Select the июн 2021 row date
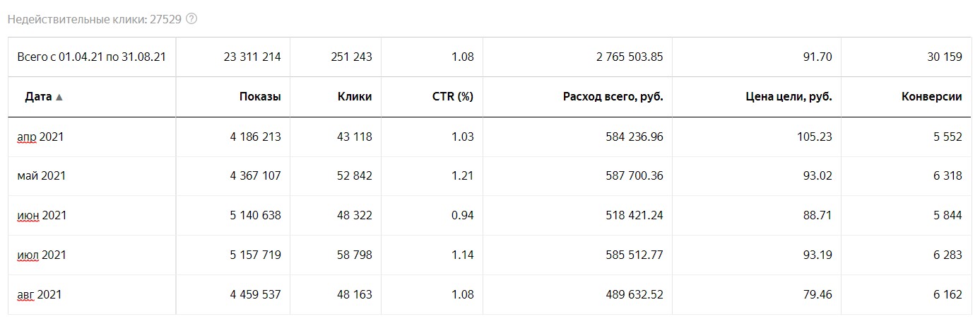The image size is (980, 324). (42, 215)
